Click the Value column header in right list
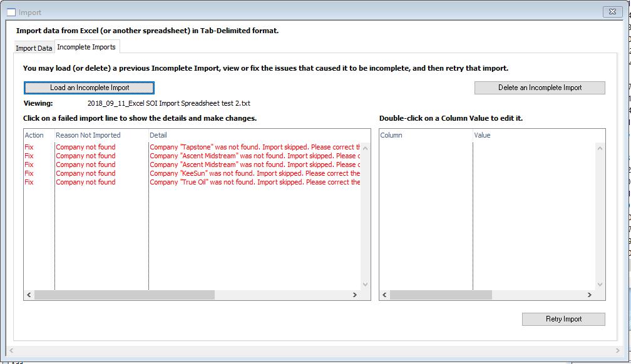The image size is (631, 364). coord(483,135)
